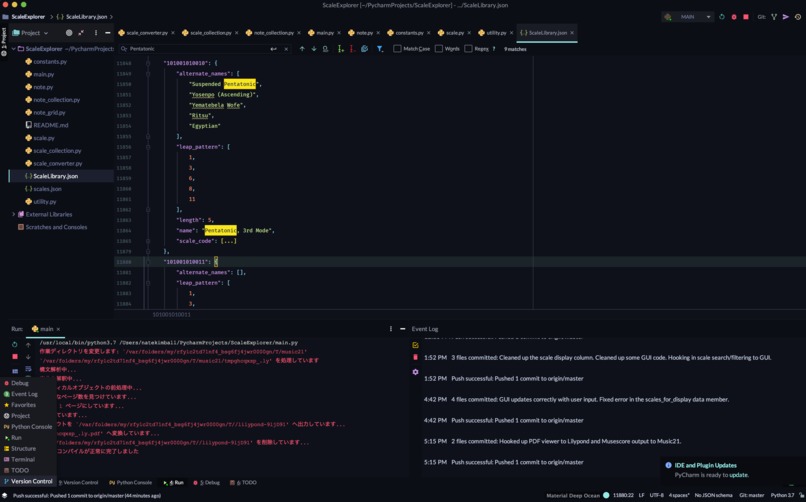Open Event Log settings gear icon
The height and width of the screenshot is (502, 806).
tap(415, 371)
